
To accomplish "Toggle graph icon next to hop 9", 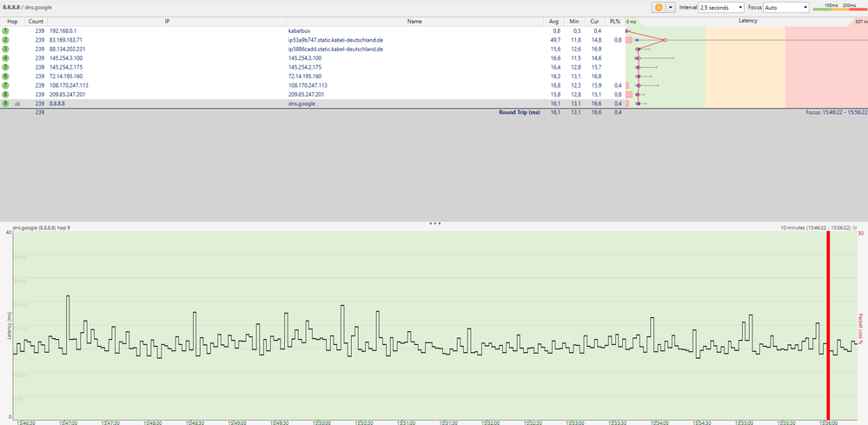I will [17, 103].
